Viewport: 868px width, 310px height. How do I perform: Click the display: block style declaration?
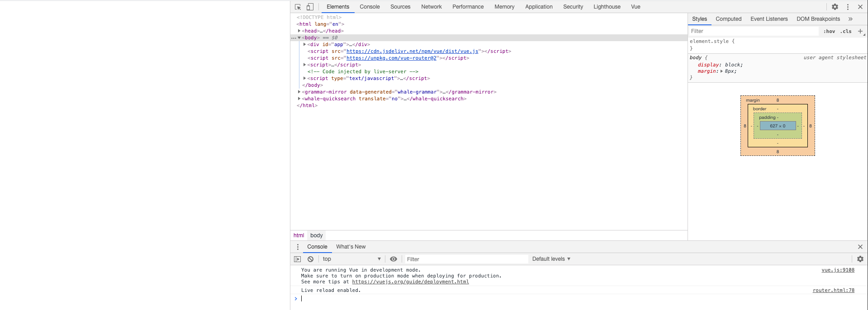click(720, 65)
